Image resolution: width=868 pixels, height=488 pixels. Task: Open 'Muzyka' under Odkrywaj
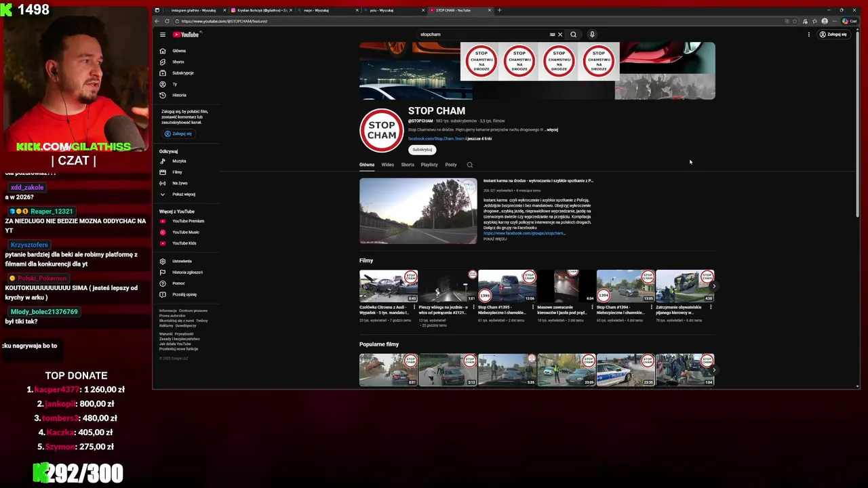179,161
